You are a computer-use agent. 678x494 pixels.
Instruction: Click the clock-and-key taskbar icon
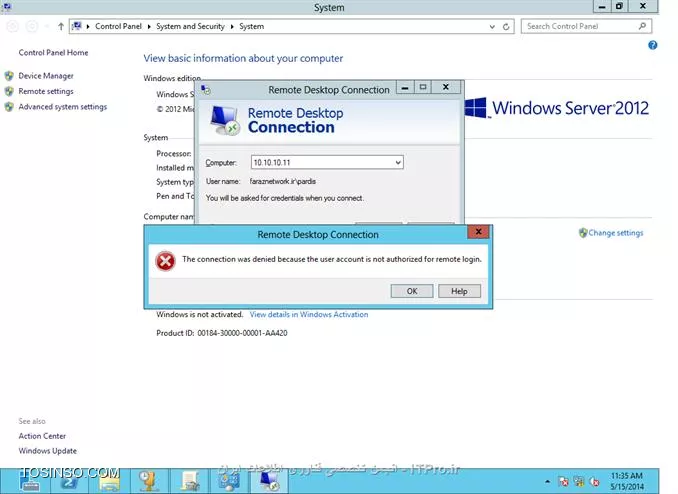click(x=148, y=481)
